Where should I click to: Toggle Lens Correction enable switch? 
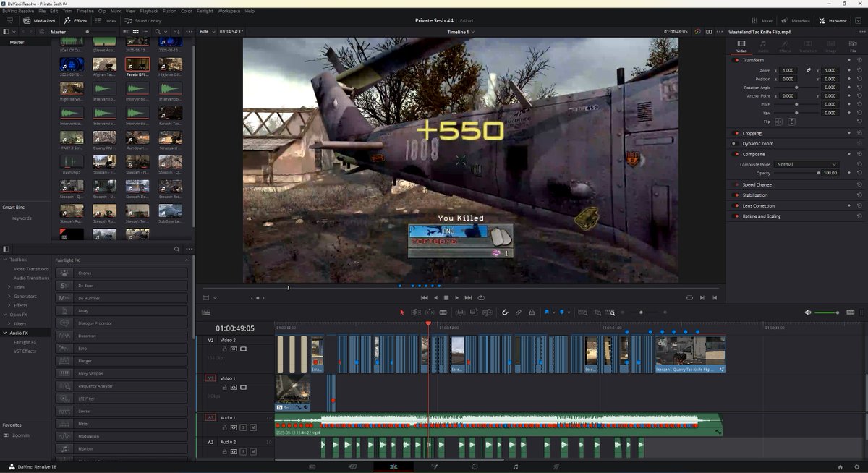(x=736, y=205)
